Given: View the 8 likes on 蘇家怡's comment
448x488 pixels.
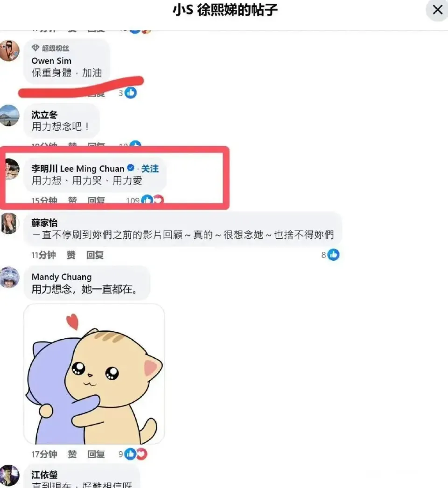Looking at the screenshot, I should (330, 255).
